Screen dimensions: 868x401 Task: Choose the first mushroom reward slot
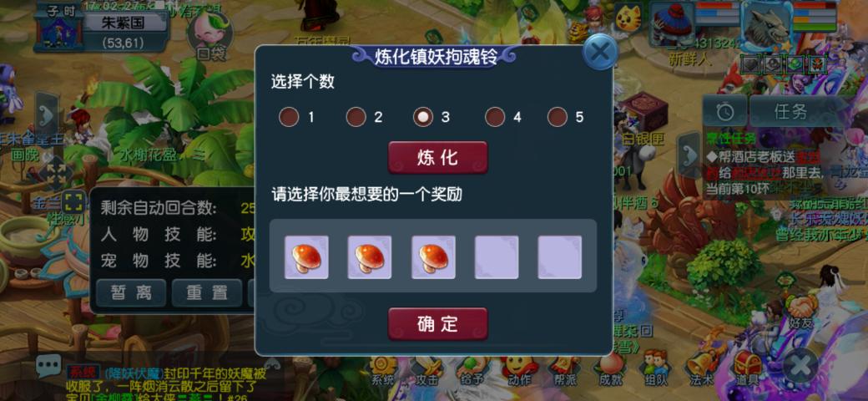[306, 257]
